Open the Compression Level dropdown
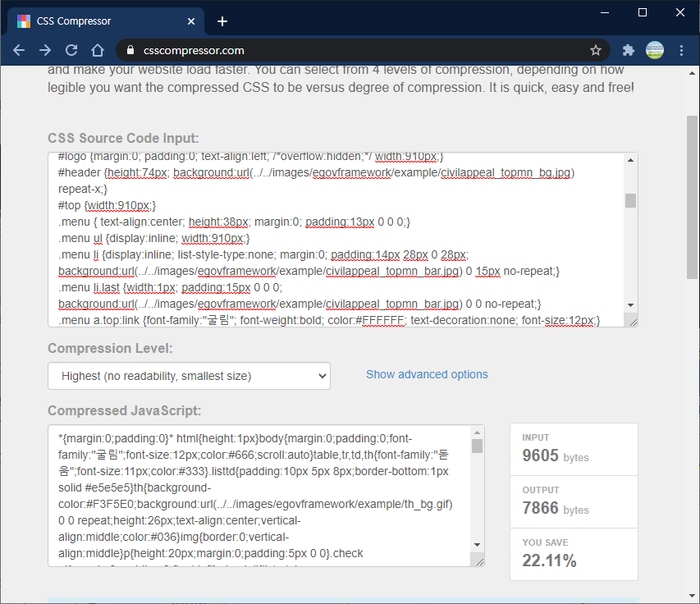This screenshot has width=700, height=604. coord(189,376)
